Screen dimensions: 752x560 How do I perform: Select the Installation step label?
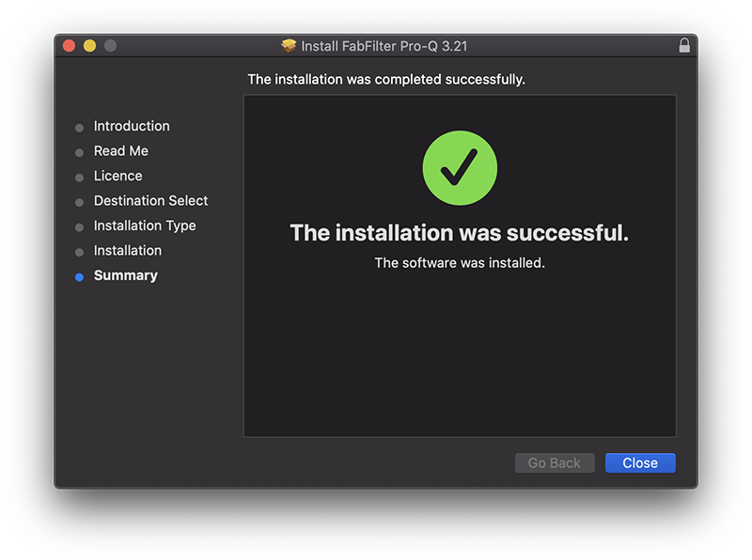point(128,251)
